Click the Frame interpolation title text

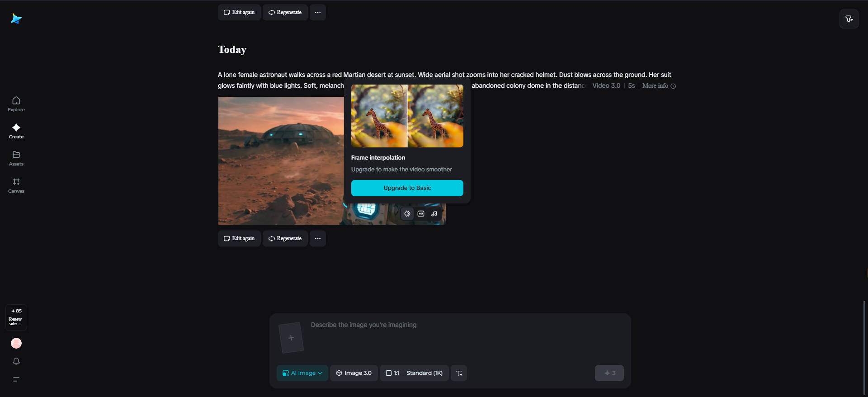click(x=378, y=158)
